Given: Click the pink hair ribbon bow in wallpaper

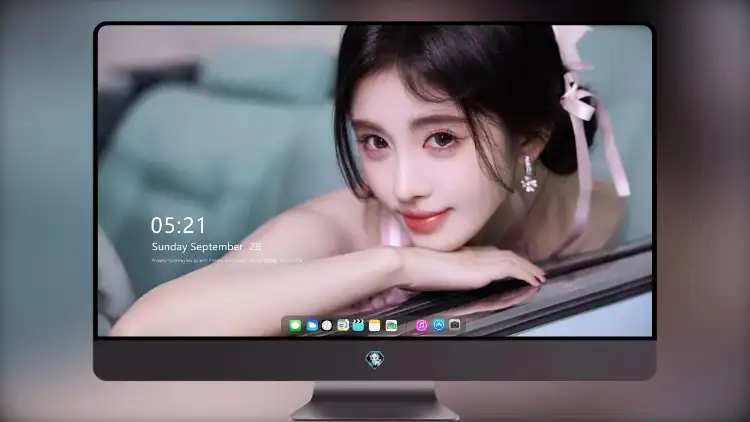Looking at the screenshot, I should click(x=578, y=100).
